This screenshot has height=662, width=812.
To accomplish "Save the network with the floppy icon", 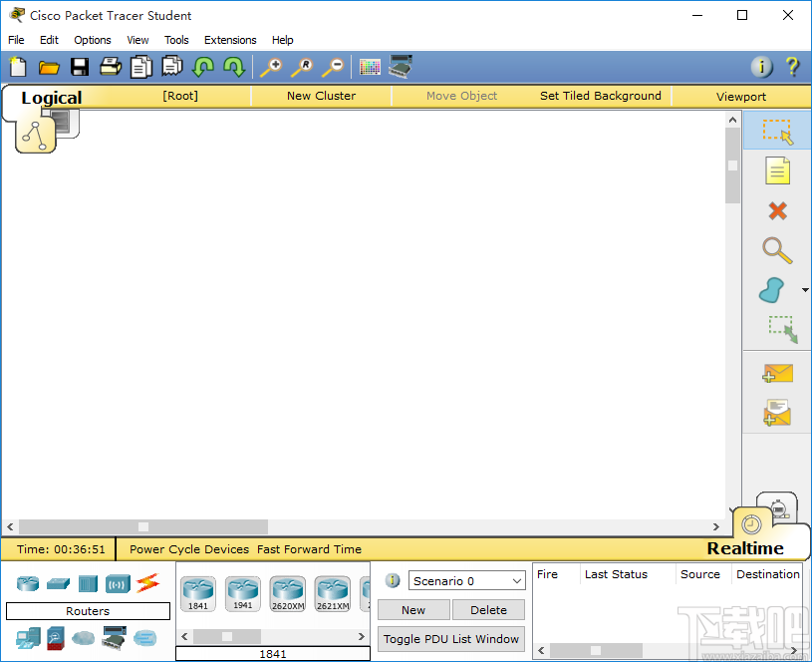I will (x=80, y=67).
